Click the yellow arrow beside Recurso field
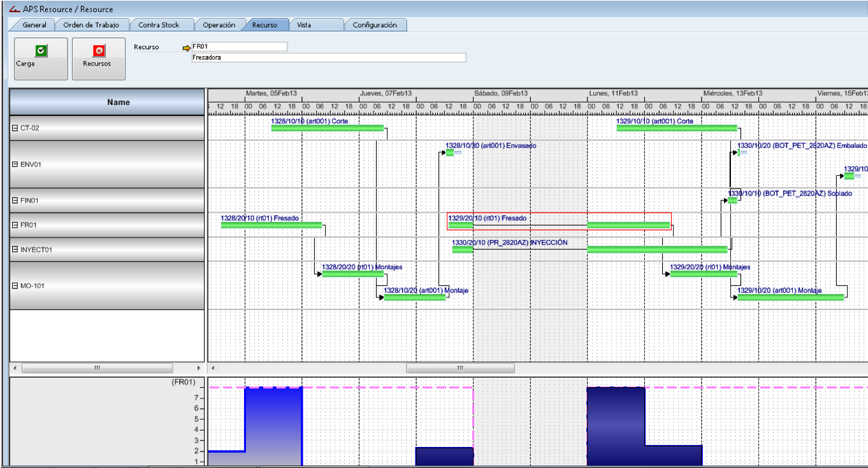The width and height of the screenshot is (868, 468). (x=186, y=48)
